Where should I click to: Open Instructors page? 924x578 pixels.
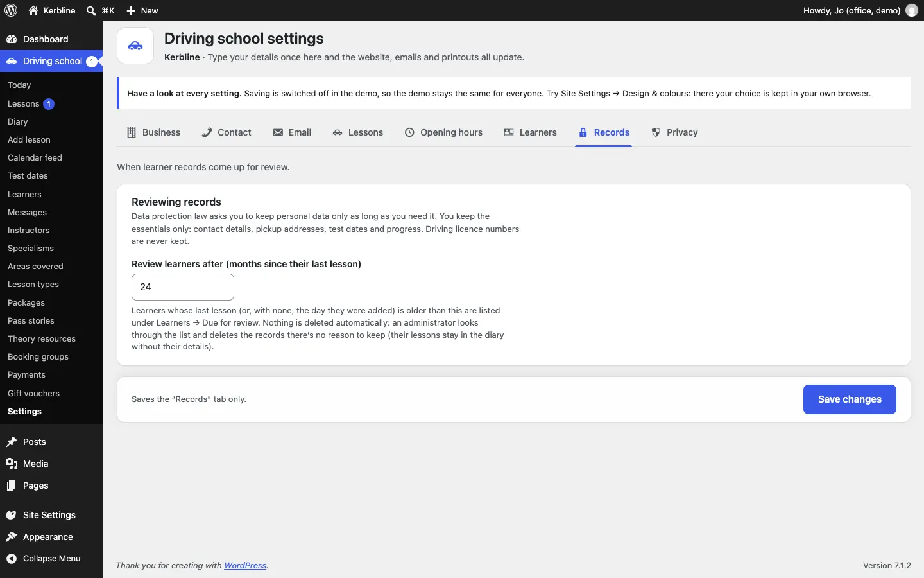click(28, 230)
